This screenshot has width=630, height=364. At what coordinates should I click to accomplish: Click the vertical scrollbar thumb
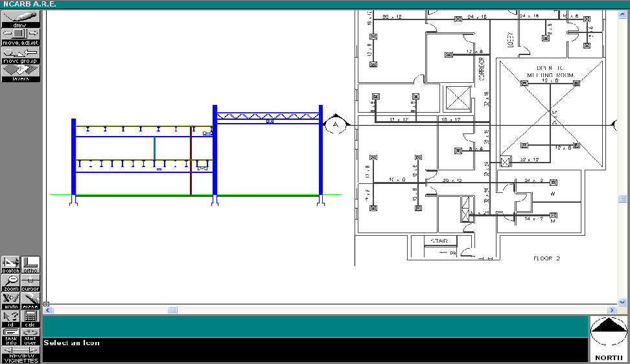[x=622, y=199]
